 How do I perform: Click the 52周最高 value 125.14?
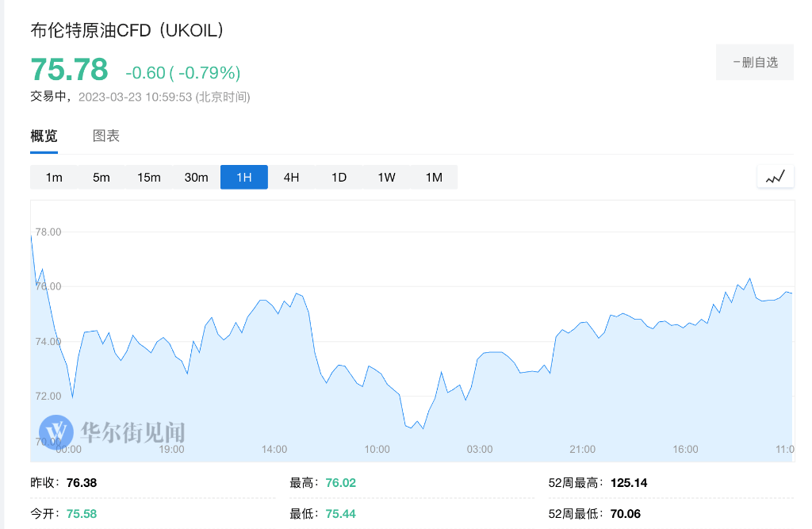coord(629,483)
